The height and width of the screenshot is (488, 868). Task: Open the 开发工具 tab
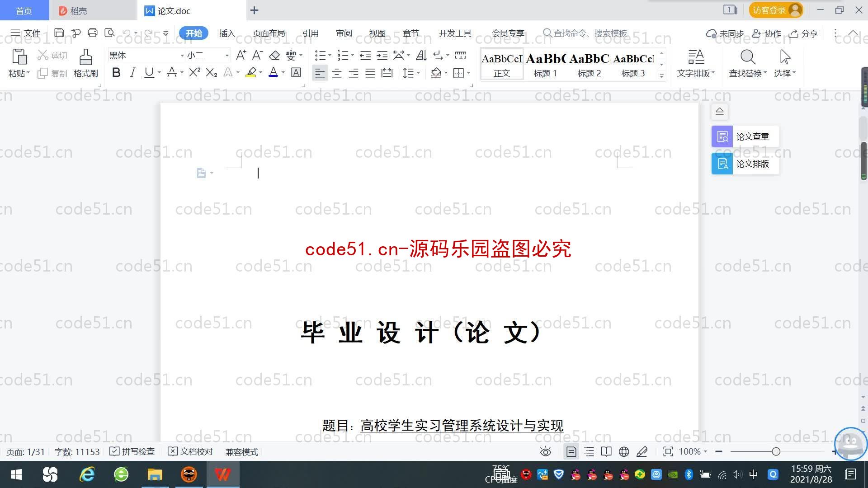click(455, 33)
